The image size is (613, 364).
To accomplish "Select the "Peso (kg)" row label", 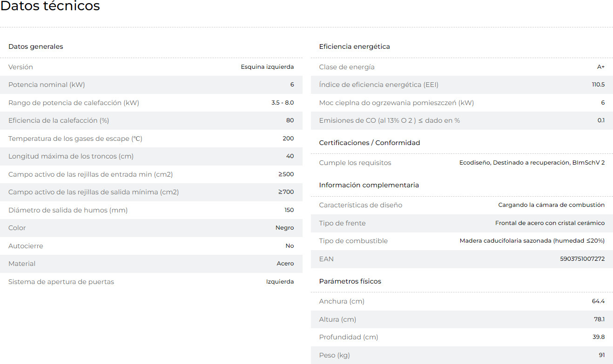I will point(334,355).
